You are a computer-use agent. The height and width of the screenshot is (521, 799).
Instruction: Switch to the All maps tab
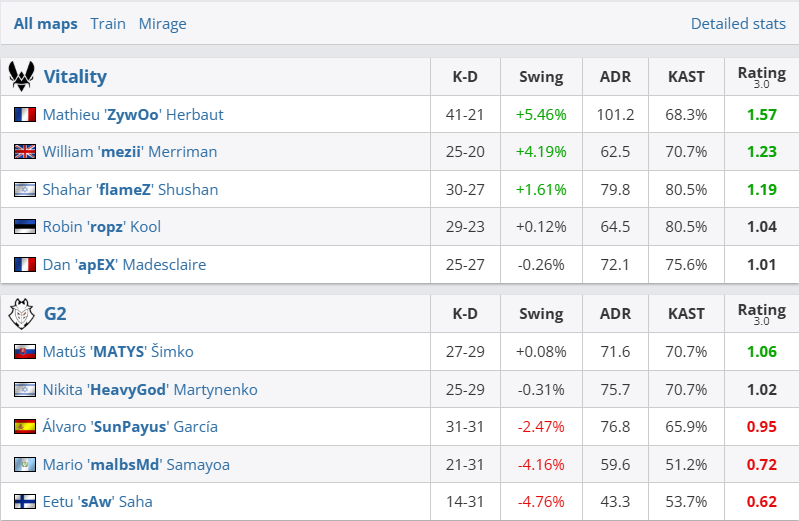[45, 24]
